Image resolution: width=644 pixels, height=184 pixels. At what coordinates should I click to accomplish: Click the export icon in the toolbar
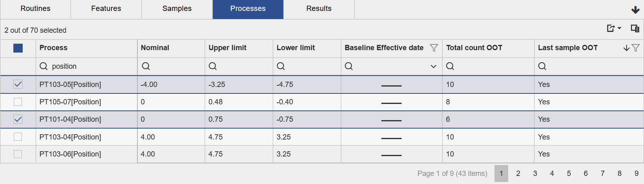(x=611, y=28)
